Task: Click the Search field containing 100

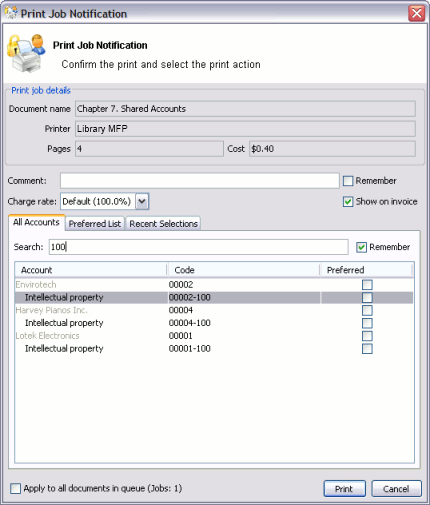Action: 199,247
